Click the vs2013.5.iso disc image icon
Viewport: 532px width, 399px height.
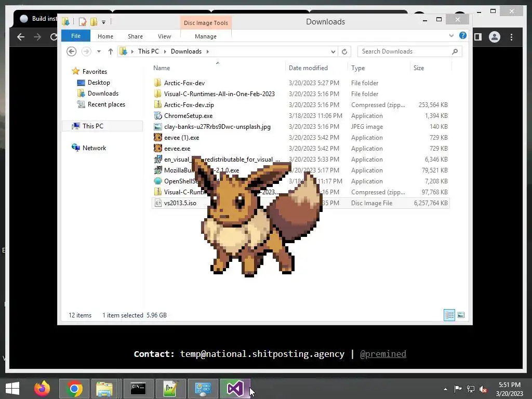(158, 203)
